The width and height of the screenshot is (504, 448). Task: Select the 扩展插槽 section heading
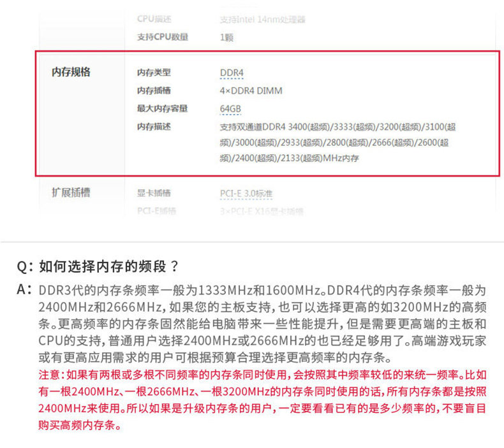[x=71, y=192]
